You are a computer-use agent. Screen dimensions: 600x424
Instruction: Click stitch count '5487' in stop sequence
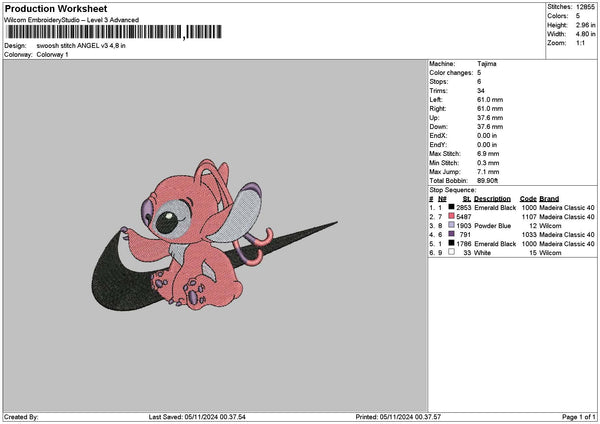[464, 217]
